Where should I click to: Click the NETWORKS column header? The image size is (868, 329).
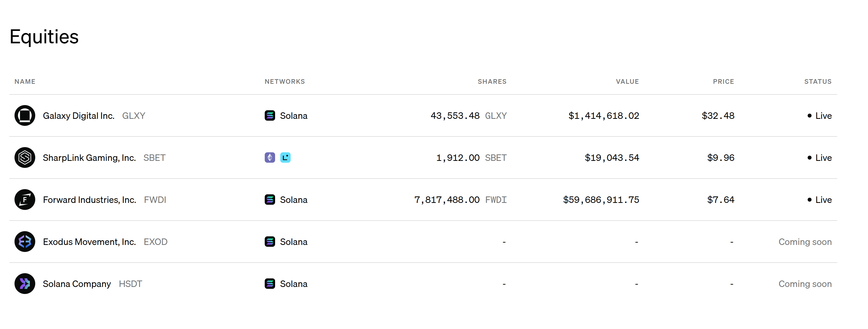pyautogui.click(x=284, y=81)
